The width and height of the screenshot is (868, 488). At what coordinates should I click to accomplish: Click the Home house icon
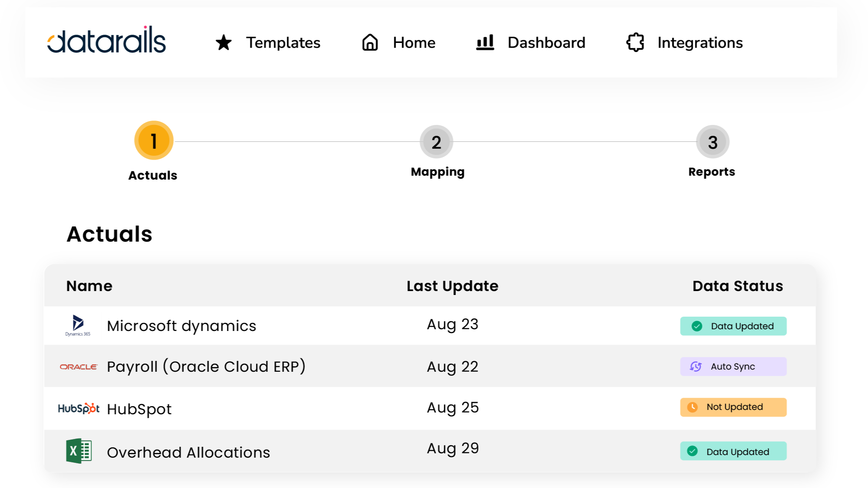click(369, 42)
